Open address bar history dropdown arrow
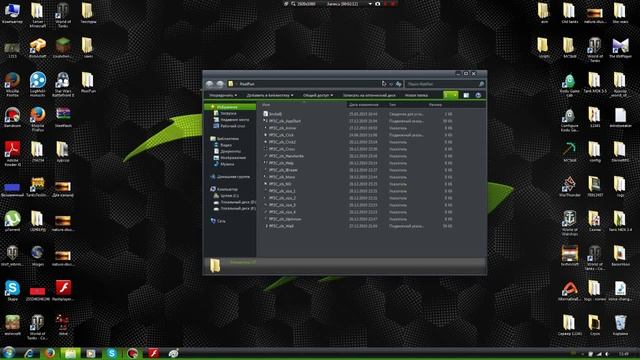640x360 pixels. 391,84
